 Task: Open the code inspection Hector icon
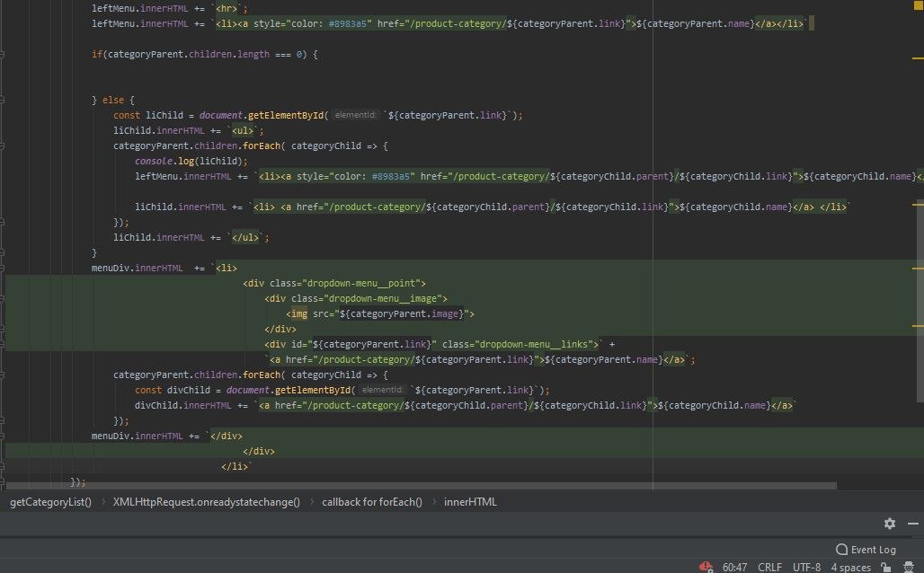[908, 567]
